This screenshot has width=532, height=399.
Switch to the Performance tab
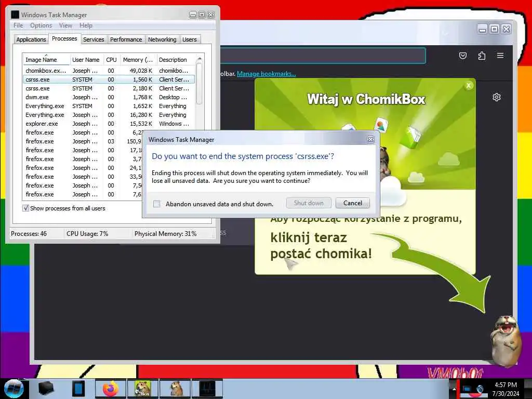(126, 39)
